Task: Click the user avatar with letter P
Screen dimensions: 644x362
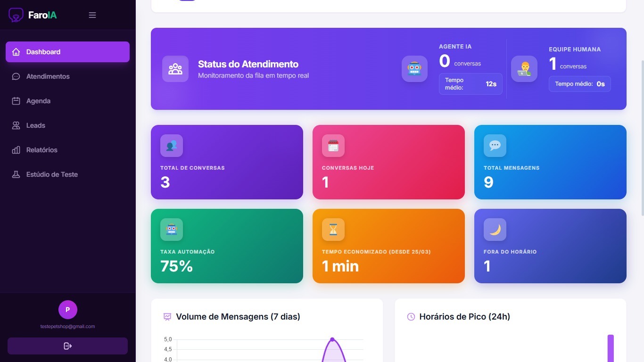Action: [67, 310]
